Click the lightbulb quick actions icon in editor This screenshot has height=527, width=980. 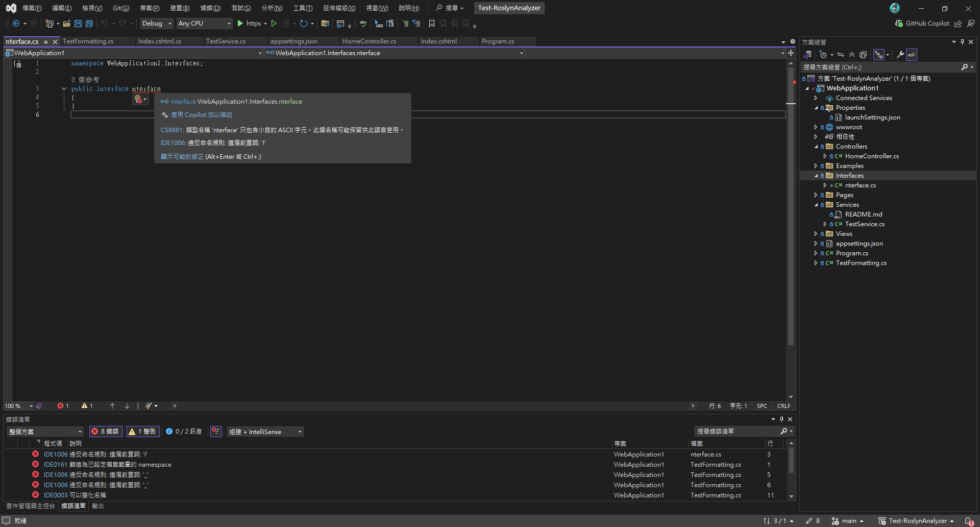pyautogui.click(x=138, y=99)
